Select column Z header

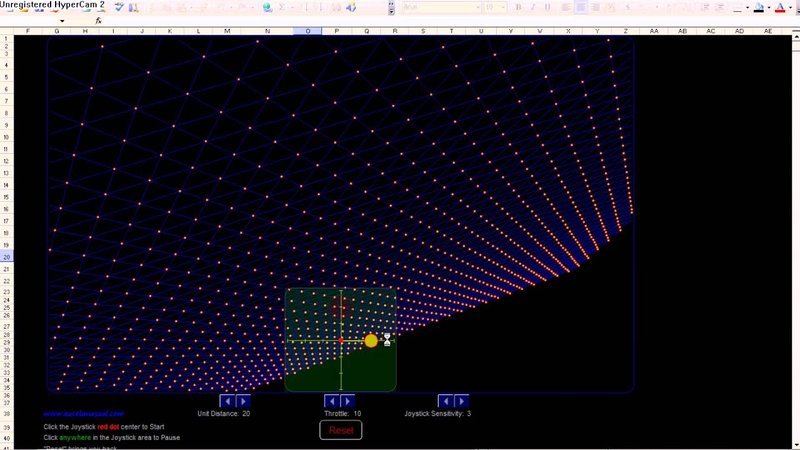point(626,31)
